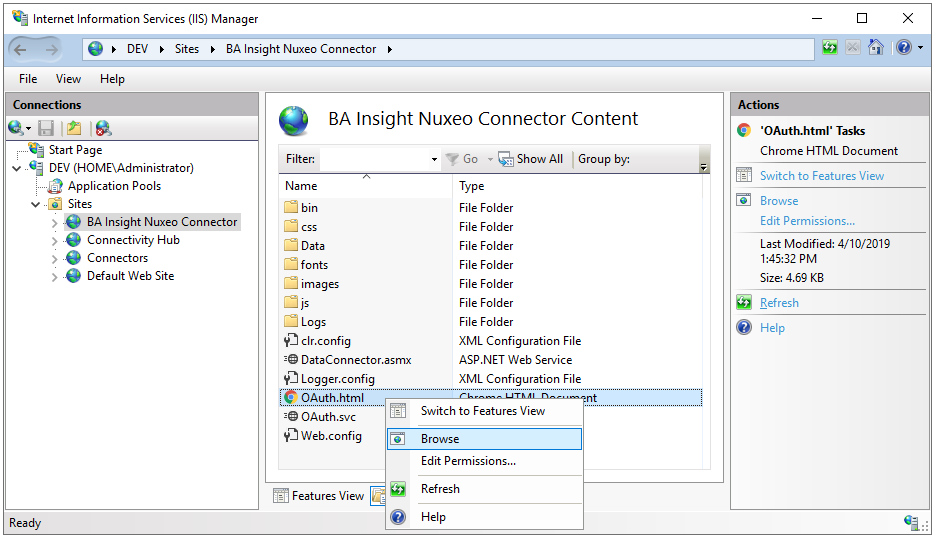Open the View menu
This screenshot has width=937, height=539.
68,79
